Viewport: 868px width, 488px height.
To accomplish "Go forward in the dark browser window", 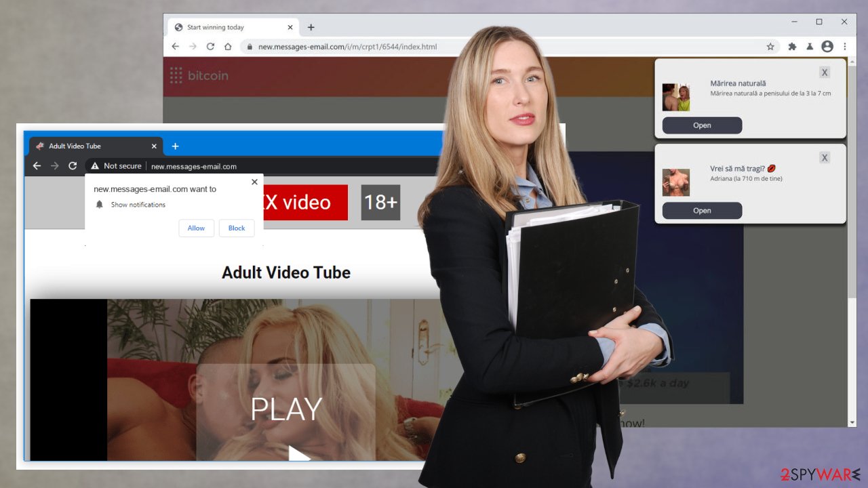I will [x=55, y=166].
